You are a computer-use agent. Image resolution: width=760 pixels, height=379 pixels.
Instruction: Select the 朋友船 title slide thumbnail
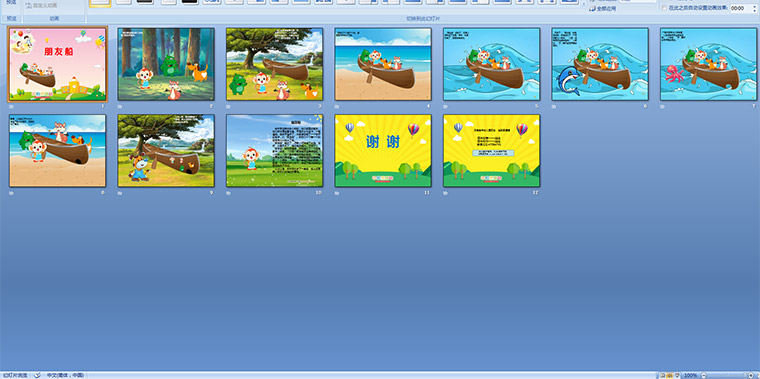pos(58,64)
